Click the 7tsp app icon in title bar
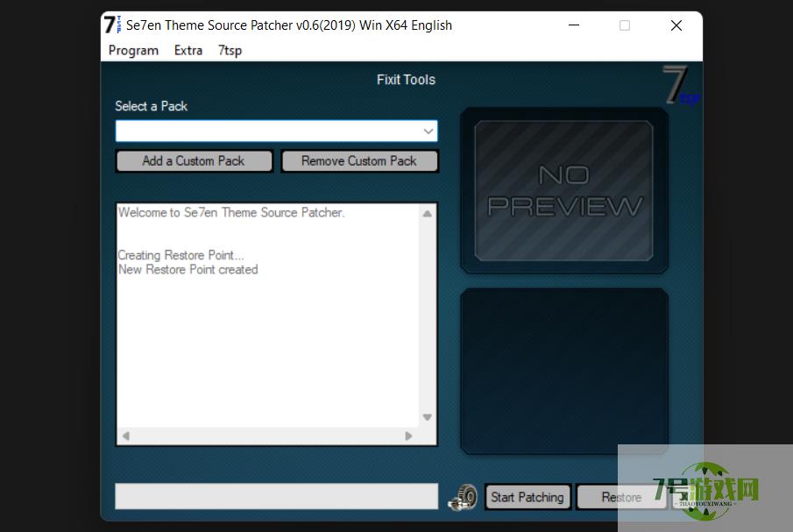Screen dimensions: 793x532 pos(112,25)
